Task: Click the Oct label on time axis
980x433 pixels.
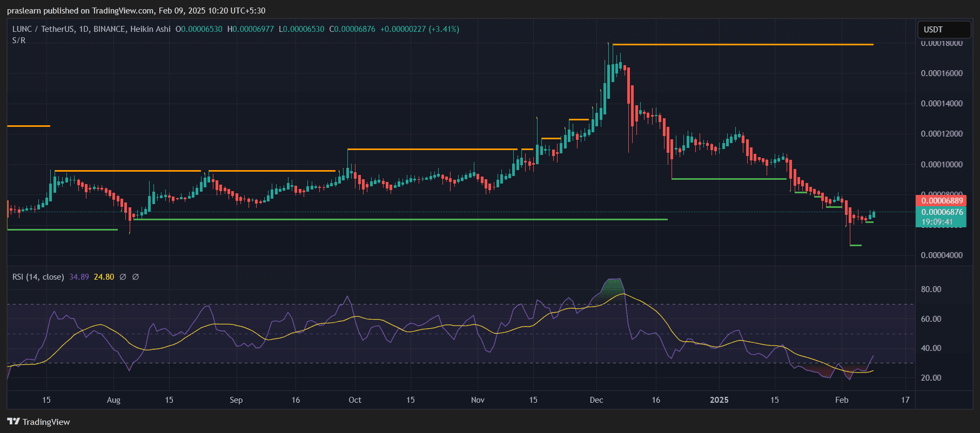Action: [355, 400]
